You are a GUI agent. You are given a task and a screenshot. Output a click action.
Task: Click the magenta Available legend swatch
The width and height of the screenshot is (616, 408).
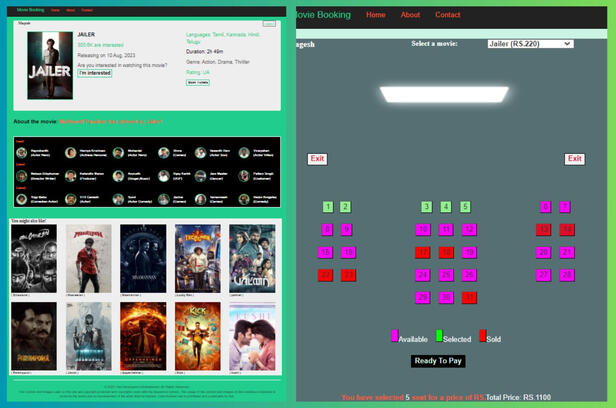(395, 336)
